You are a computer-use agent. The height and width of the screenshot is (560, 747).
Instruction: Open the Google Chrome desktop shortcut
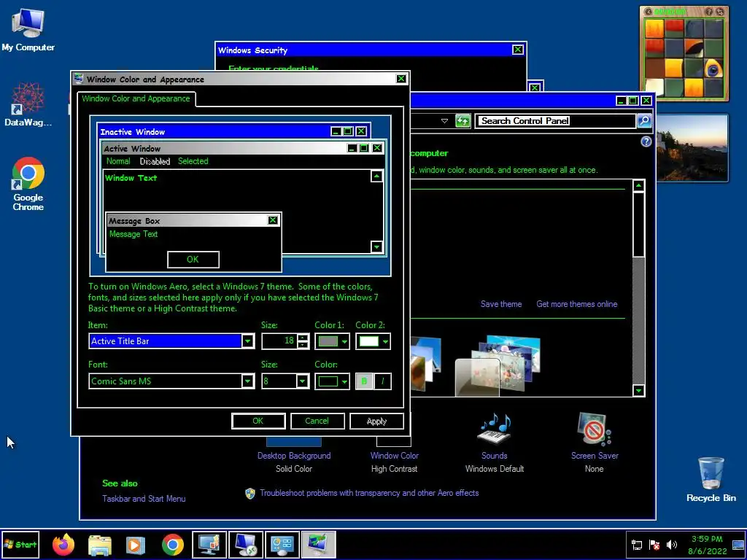click(28, 183)
